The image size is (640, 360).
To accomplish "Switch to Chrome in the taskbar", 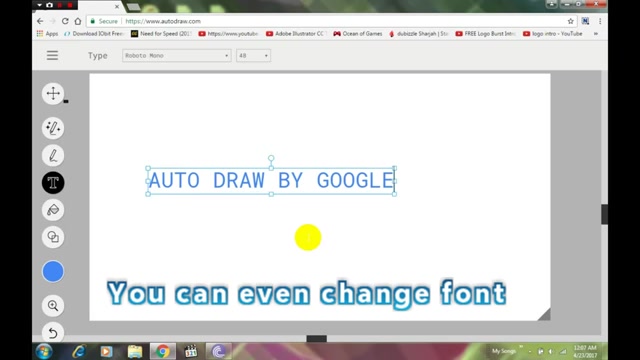I will tap(162, 351).
